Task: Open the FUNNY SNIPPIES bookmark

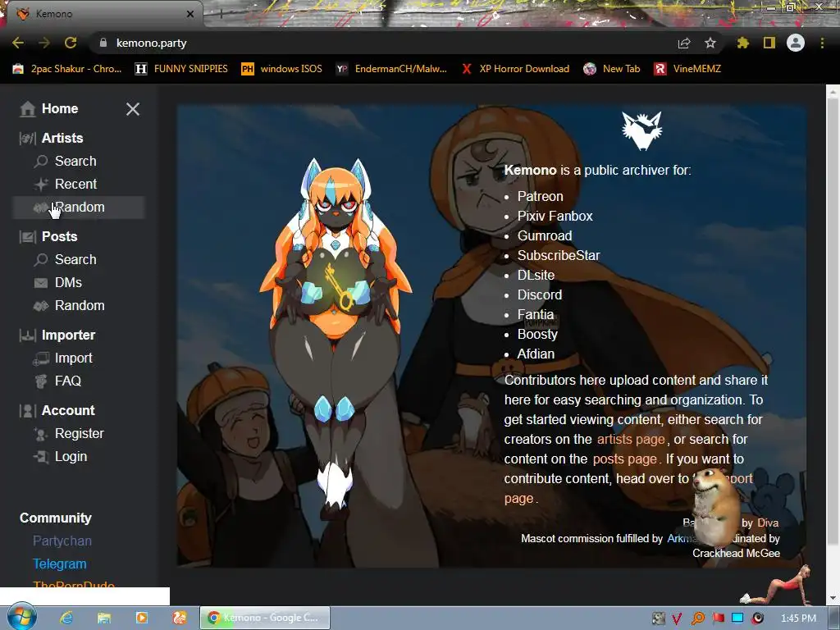Action: (x=181, y=69)
